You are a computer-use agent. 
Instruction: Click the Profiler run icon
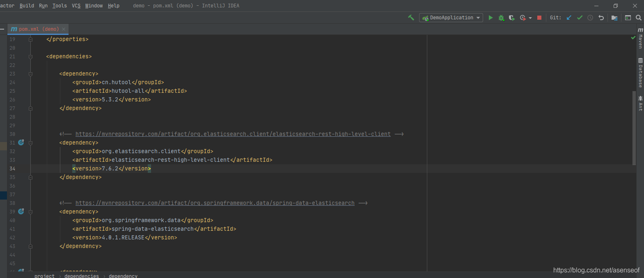523,18
